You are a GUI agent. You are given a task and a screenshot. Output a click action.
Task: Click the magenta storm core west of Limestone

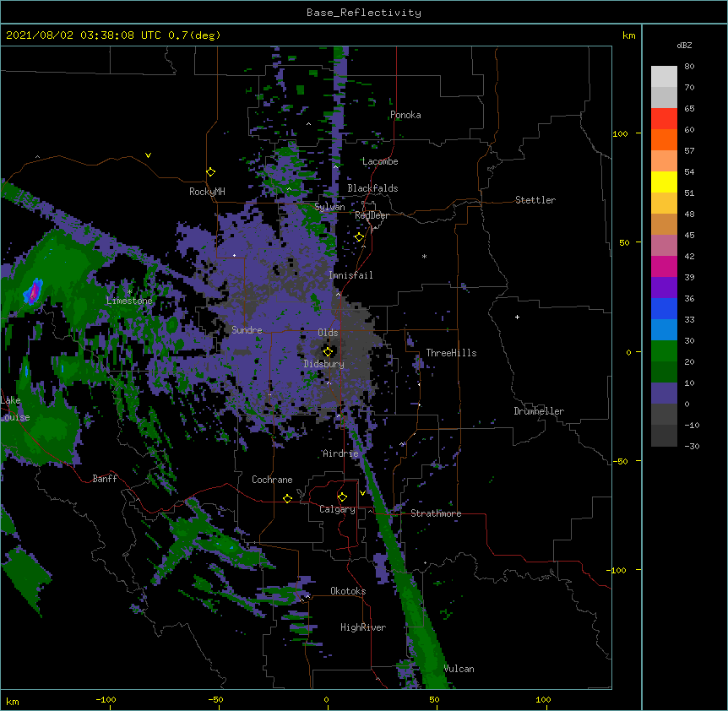click(33, 293)
